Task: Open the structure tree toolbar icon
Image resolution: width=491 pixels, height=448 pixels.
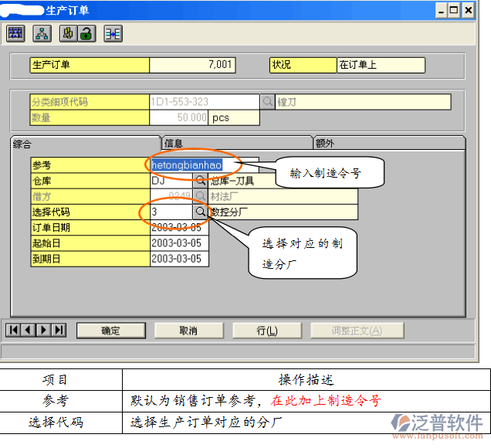Action: (x=42, y=33)
